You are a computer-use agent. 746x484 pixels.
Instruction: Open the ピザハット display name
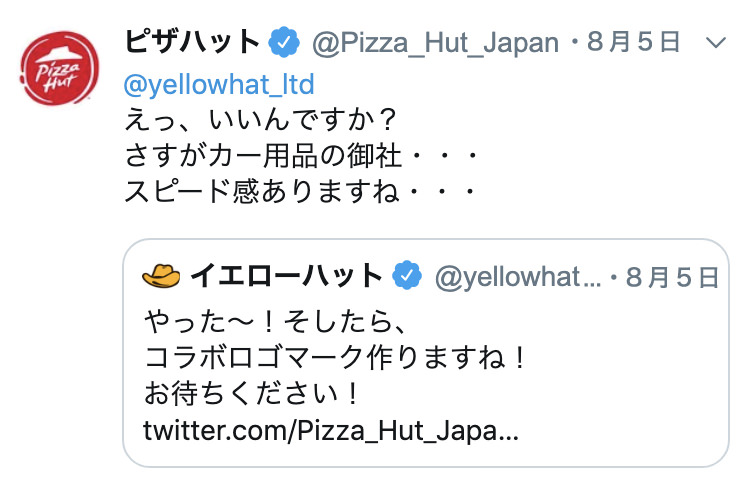[x=192, y=42]
